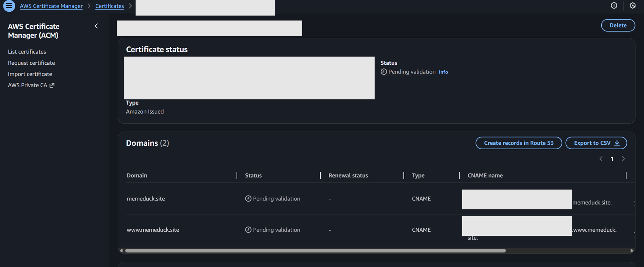Collapse the ACM side navigation chevron
Viewport: 644px width, 267px height.
click(96, 26)
